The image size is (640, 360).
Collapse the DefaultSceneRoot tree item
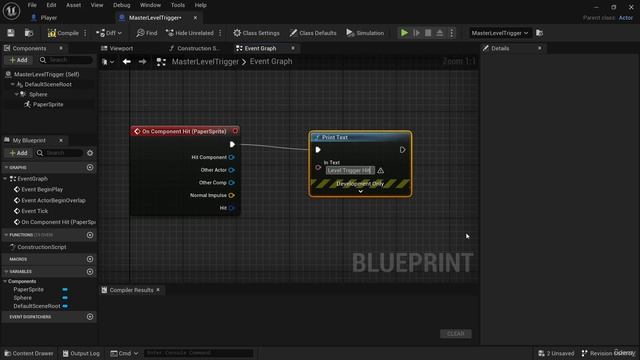coord(13,84)
